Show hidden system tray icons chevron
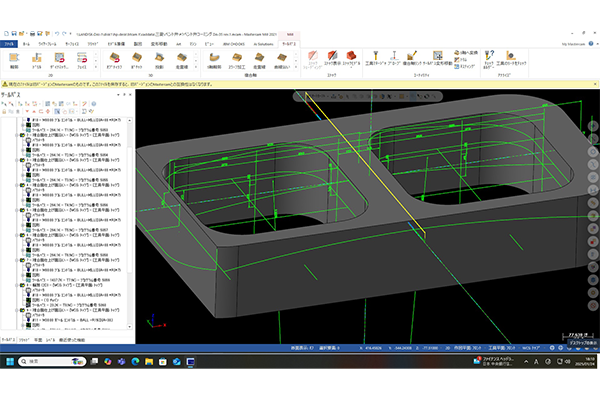The height and width of the screenshot is (400, 600). pyautogui.click(x=526, y=361)
